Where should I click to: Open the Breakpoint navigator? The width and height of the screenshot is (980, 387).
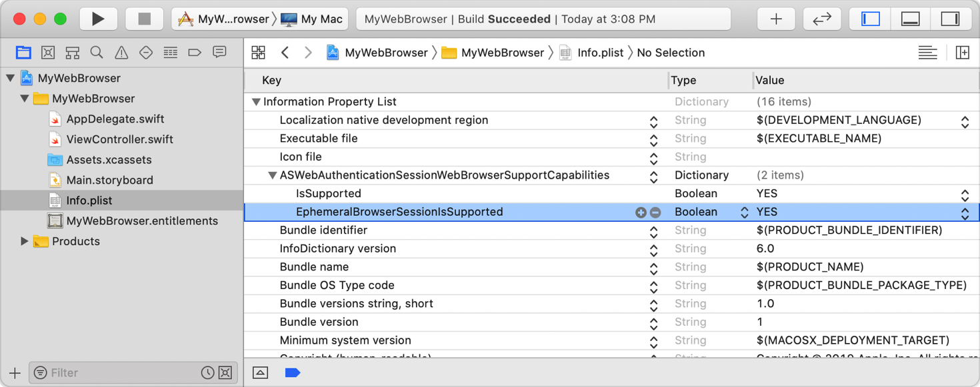coord(195,52)
